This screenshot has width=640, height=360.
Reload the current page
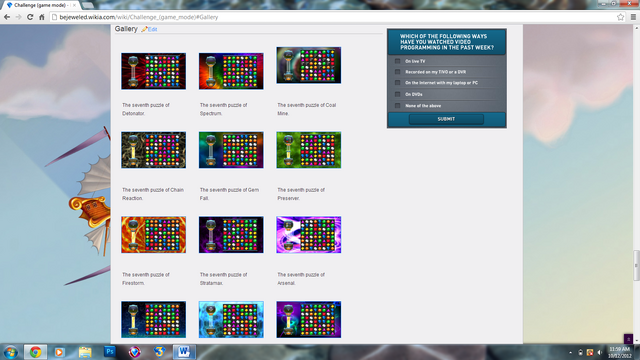point(30,17)
